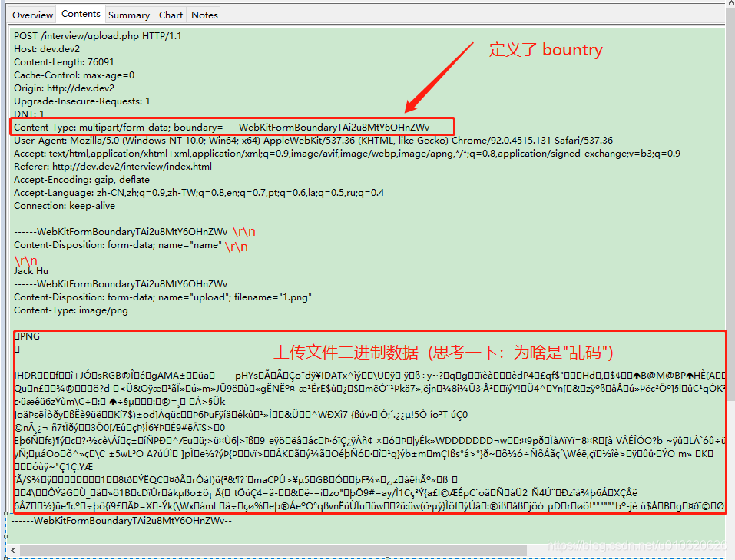Click the 'Cache-Control: max-age=0' line
This screenshot has height=560, width=735.
74,75
